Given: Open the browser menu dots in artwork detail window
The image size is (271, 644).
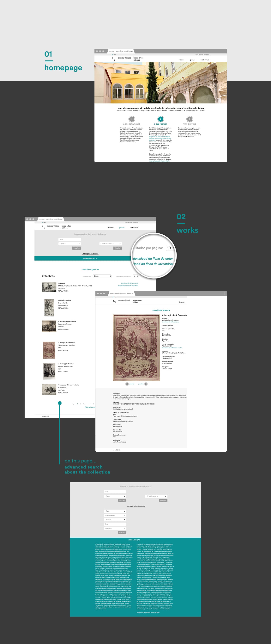Looking at the screenshot, I should (225, 293).
